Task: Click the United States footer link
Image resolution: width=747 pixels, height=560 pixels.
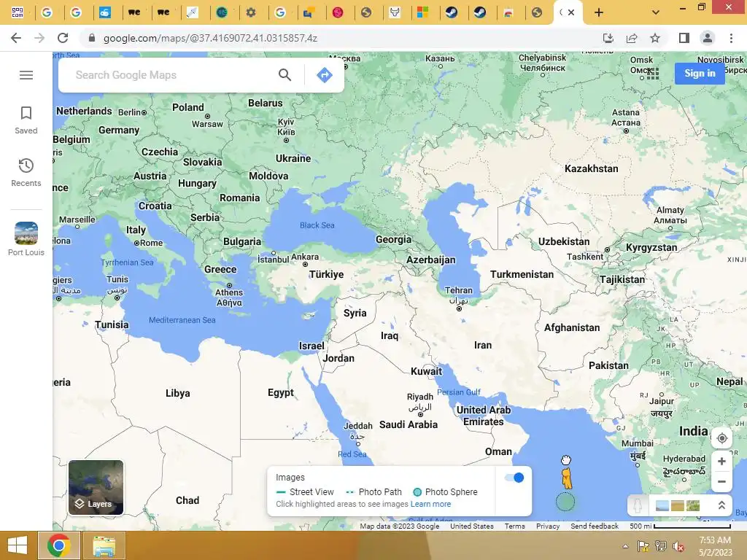Action: pyautogui.click(x=472, y=526)
